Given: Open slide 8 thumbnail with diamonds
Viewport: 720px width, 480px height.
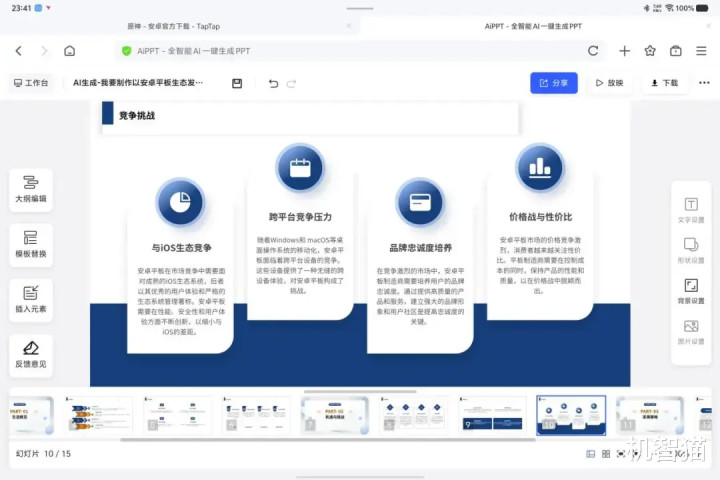Looking at the screenshot, I should [414, 415].
